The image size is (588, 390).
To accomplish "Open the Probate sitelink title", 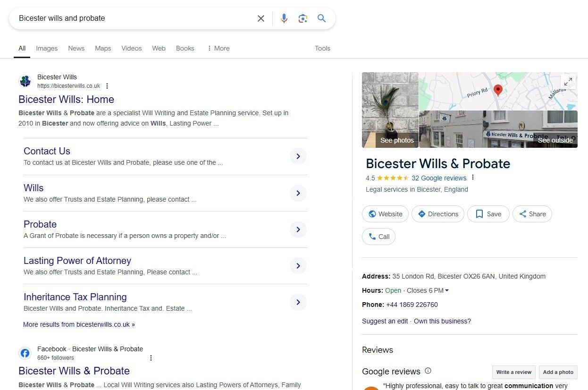I will click(x=40, y=224).
